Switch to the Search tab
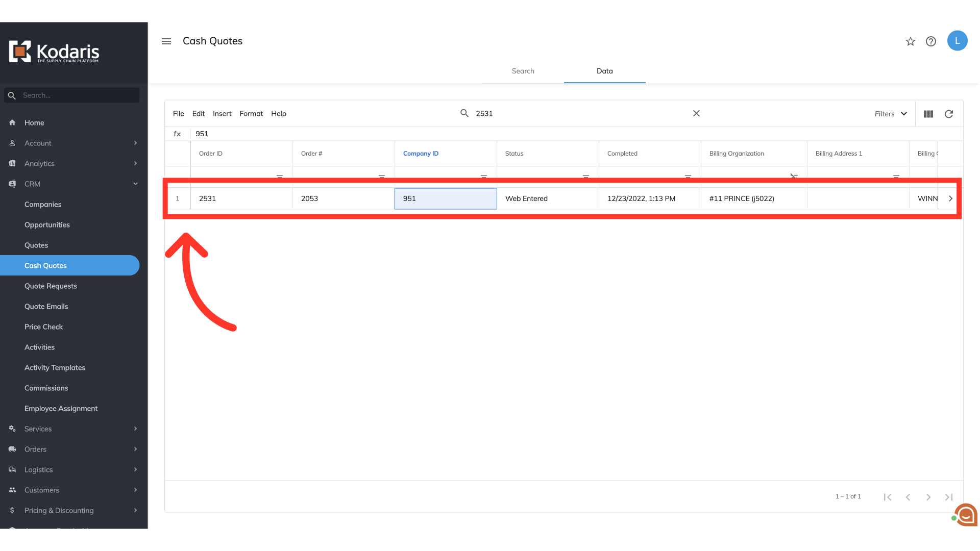980x551 pixels. (x=523, y=71)
